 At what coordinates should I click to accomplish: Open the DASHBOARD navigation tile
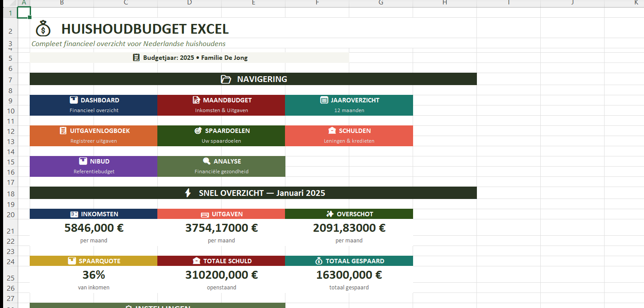pyautogui.click(x=94, y=105)
